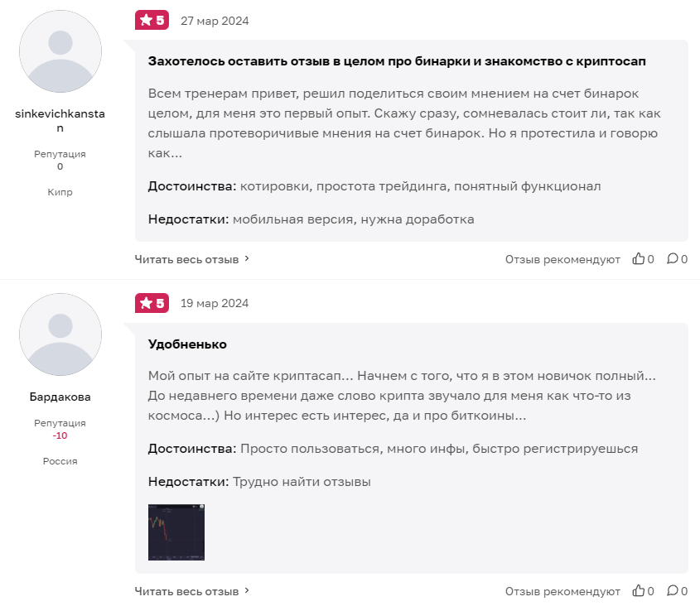Screen dimensions: 700x611
Task: Click the 5-star badge dated 27 мар 2024
Action: click(x=152, y=21)
